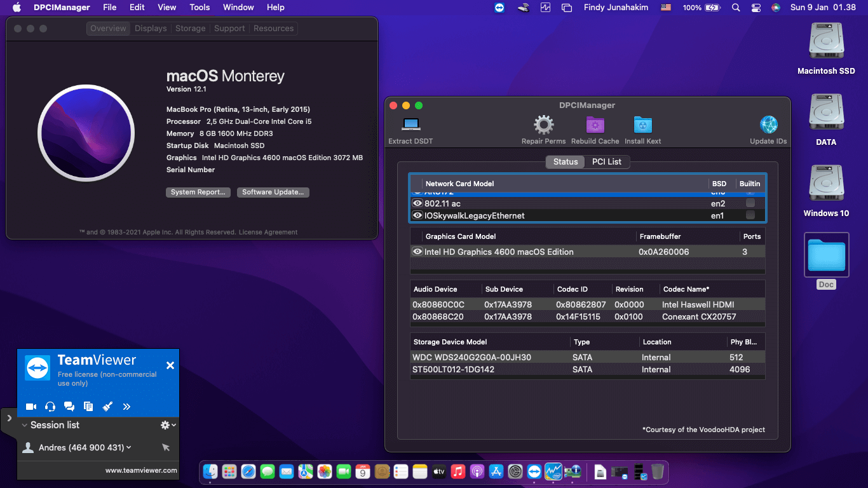
Task: Collapse the Session list section
Action: 25,425
